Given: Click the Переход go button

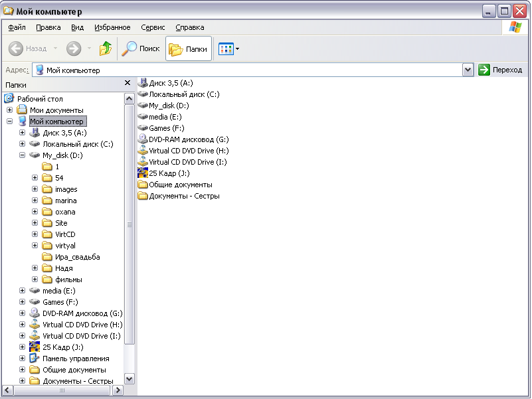Looking at the screenshot, I should [500, 70].
